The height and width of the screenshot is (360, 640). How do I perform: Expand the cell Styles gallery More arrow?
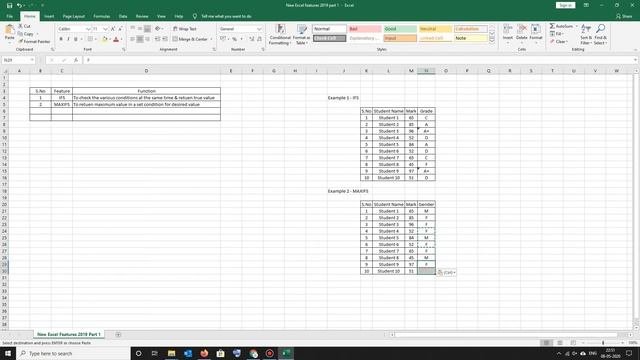(492, 41)
